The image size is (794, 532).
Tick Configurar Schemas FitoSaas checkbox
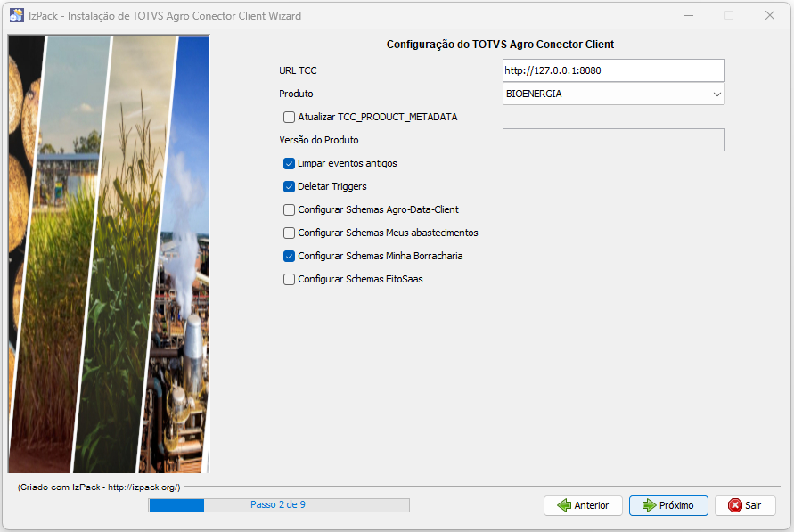pos(289,279)
